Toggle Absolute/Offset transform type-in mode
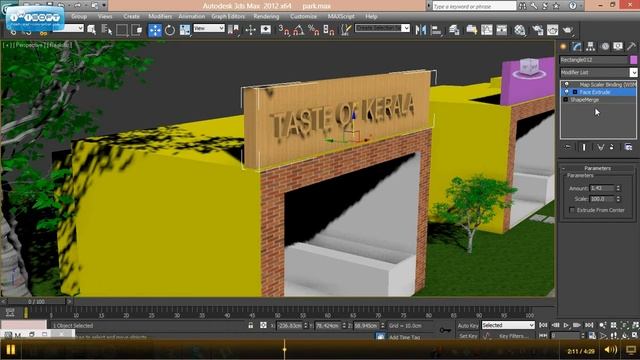The height and width of the screenshot is (360, 640). pyautogui.click(x=263, y=325)
